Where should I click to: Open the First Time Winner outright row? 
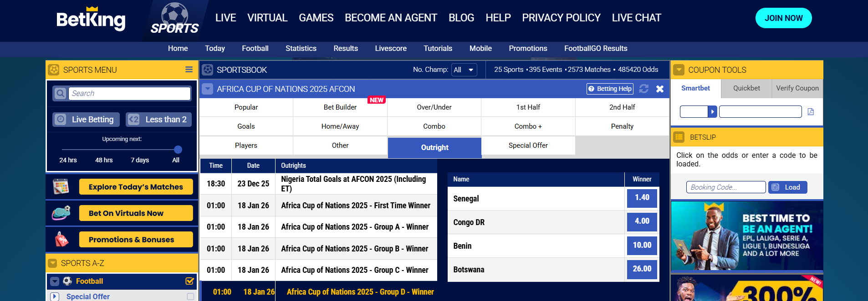319,206
